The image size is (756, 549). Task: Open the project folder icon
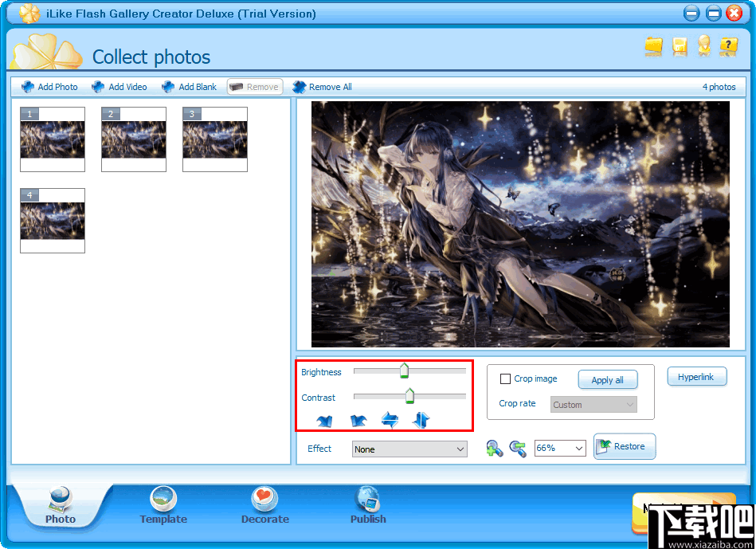pos(654,47)
